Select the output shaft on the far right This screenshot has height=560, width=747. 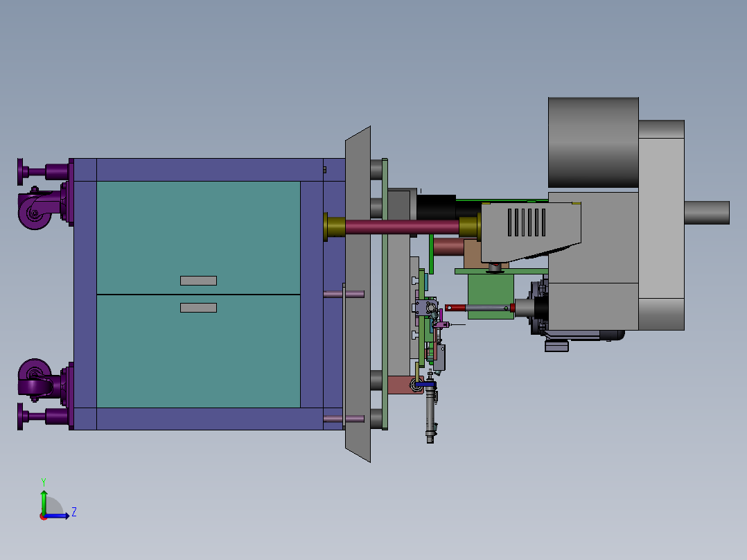coord(707,213)
